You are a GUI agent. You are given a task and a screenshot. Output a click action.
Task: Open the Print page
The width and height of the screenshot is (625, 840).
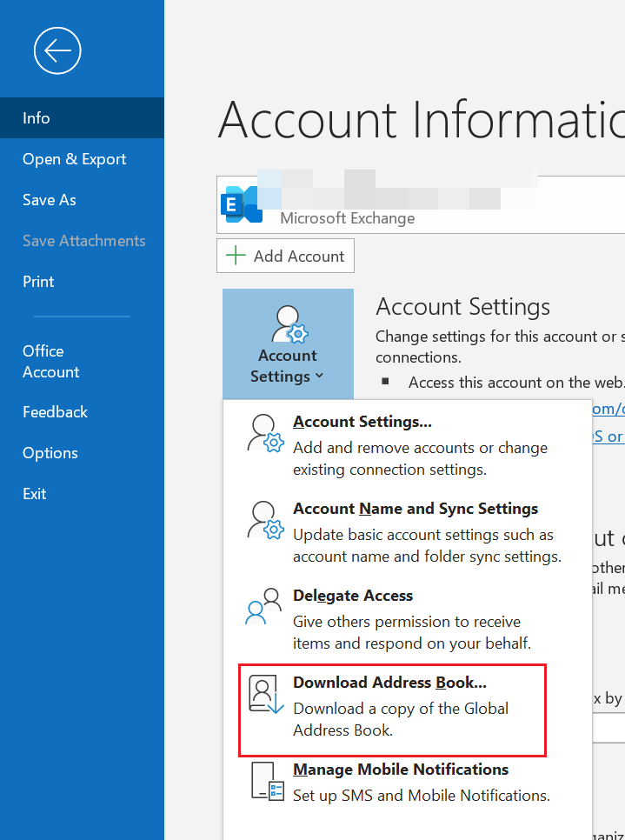point(38,281)
